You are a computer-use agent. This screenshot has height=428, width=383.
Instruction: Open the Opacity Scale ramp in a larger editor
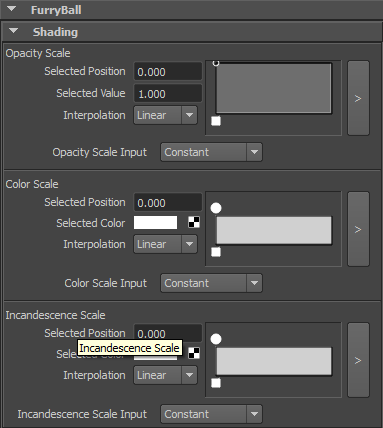[358, 98]
